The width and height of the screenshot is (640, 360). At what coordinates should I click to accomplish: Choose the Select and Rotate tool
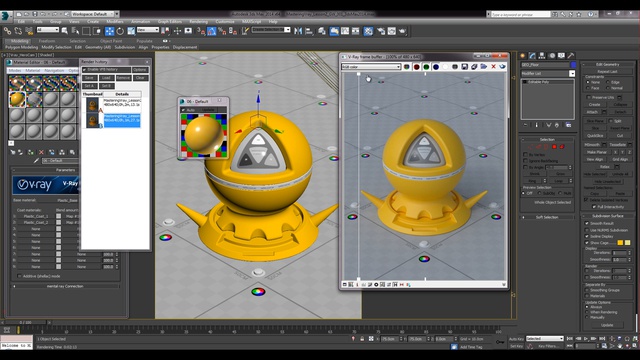pyautogui.click(x=120, y=31)
